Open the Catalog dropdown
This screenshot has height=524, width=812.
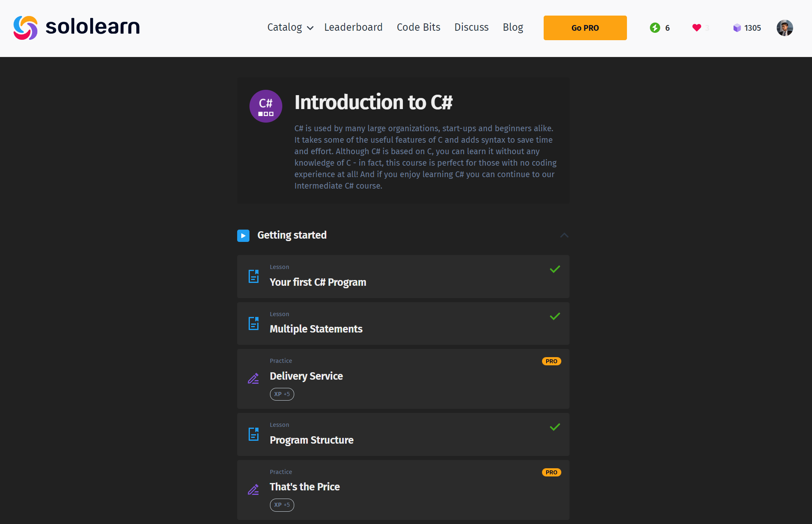pyautogui.click(x=284, y=27)
